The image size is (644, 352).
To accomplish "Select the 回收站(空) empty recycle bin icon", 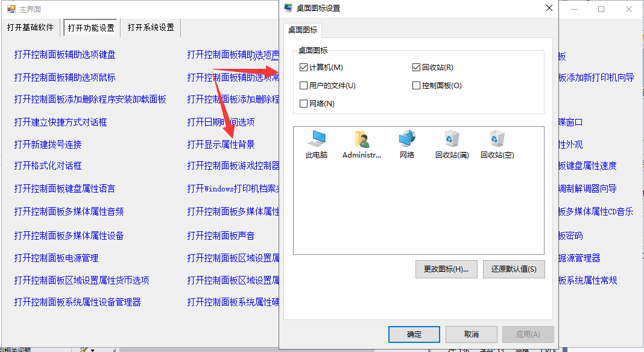I will click(x=497, y=139).
